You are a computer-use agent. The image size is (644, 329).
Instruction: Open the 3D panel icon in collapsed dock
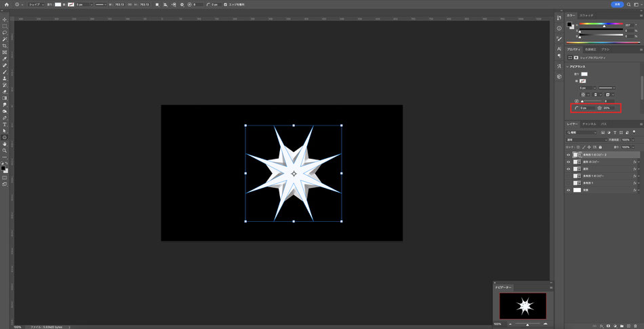(x=559, y=77)
